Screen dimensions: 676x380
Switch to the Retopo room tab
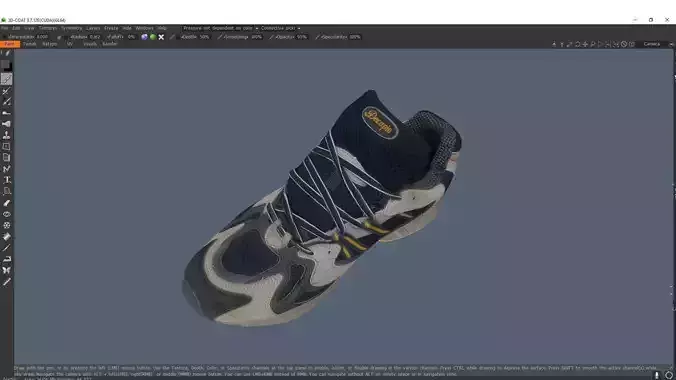pyautogui.click(x=50, y=44)
